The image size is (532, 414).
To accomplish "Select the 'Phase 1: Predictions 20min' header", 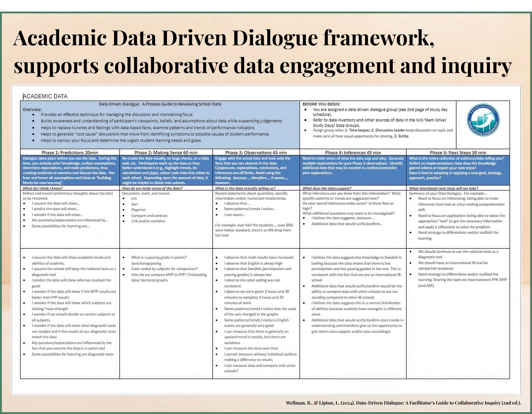I will coord(70,153).
